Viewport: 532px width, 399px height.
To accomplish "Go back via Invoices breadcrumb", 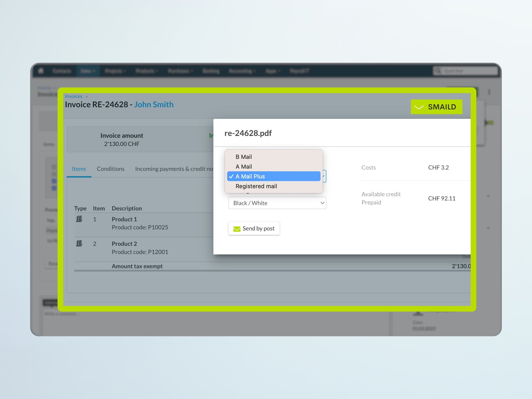I will [x=73, y=96].
